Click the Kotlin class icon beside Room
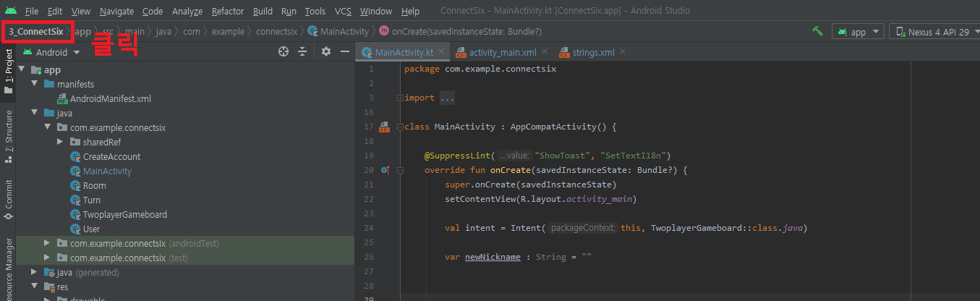This screenshot has height=301, width=980. (x=75, y=186)
